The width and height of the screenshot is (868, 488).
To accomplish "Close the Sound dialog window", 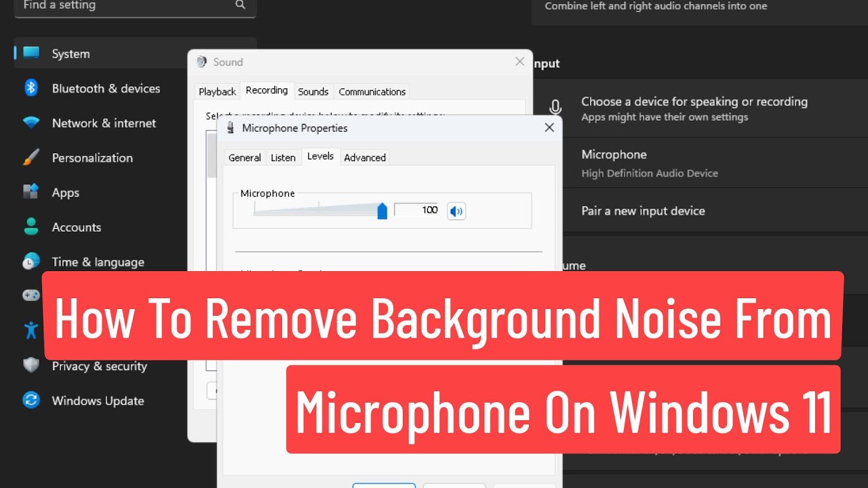I will point(519,62).
